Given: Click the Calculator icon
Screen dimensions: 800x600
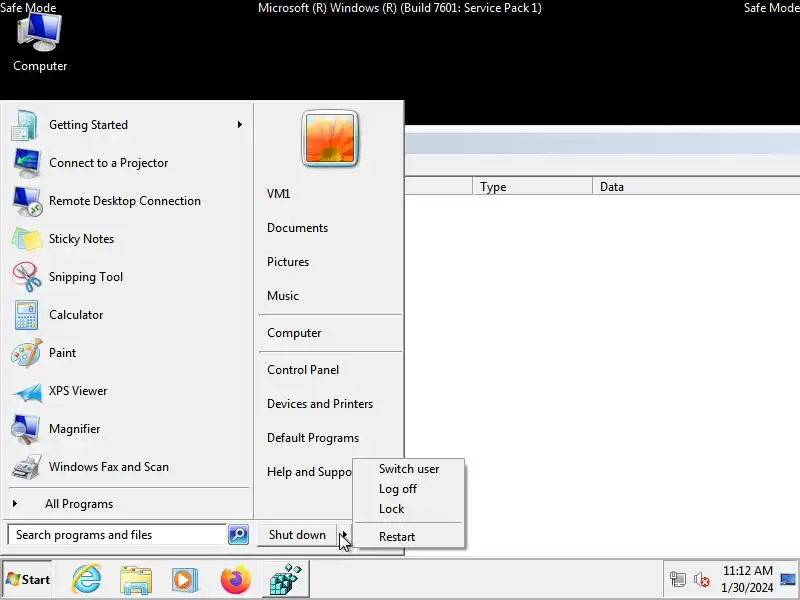Looking at the screenshot, I should (27, 315).
